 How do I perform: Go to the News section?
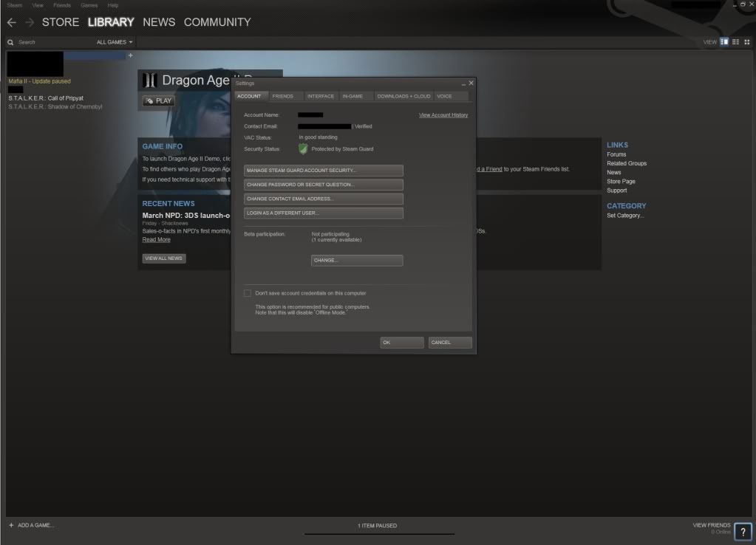tap(159, 22)
